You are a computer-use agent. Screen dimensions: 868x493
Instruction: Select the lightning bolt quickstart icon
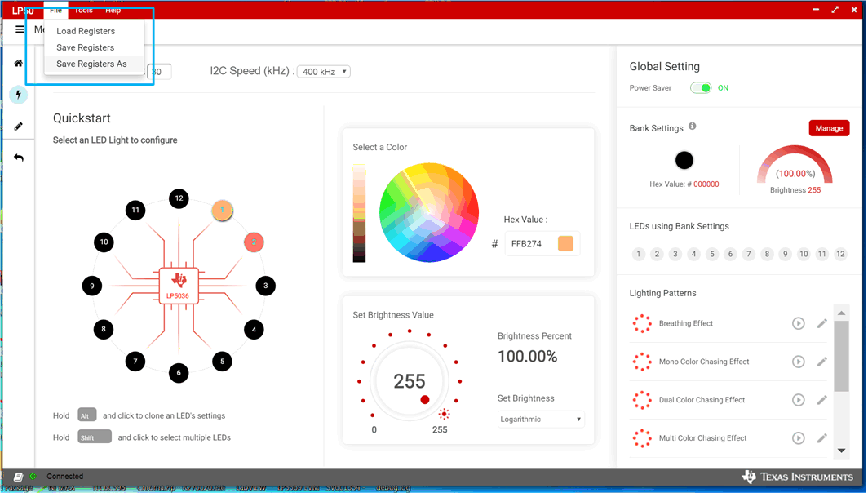point(18,95)
